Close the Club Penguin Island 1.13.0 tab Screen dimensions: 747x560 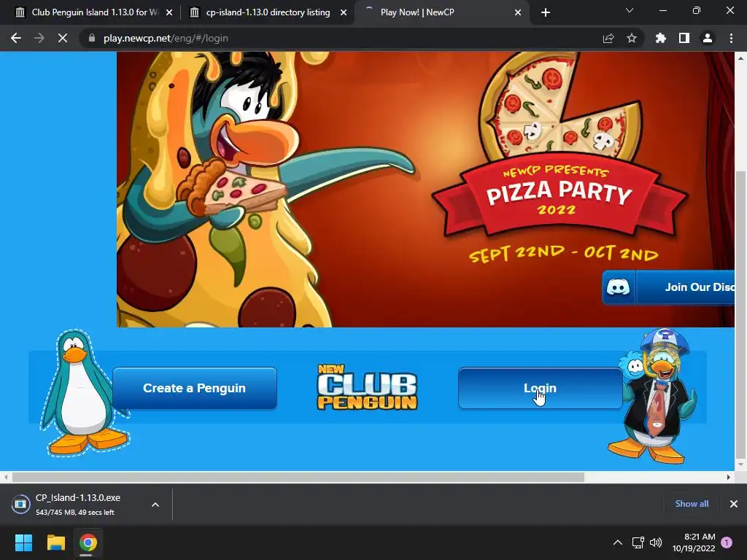[x=169, y=12]
